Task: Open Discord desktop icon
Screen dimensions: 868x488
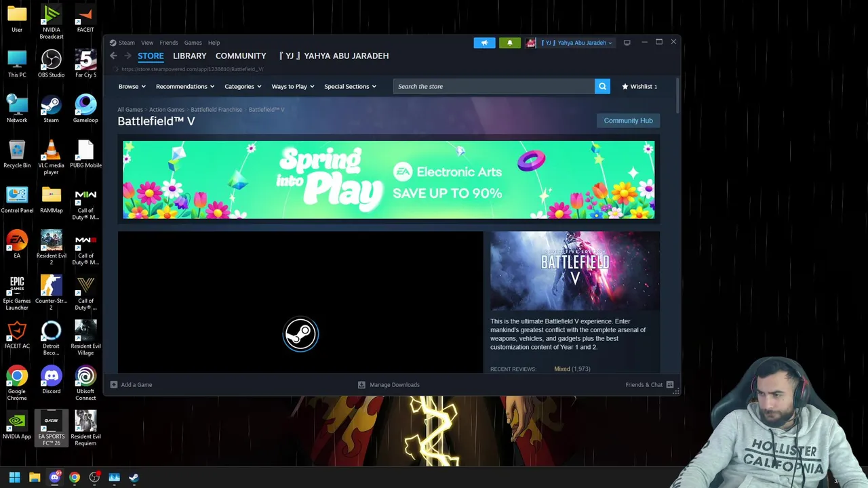Action: click(51, 380)
